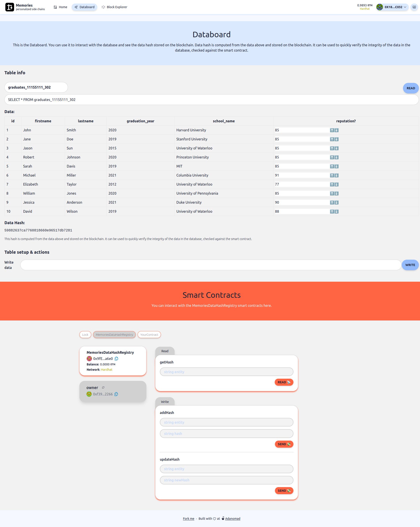
Task: Select the Lock contract tab
Action: pyautogui.click(x=85, y=335)
